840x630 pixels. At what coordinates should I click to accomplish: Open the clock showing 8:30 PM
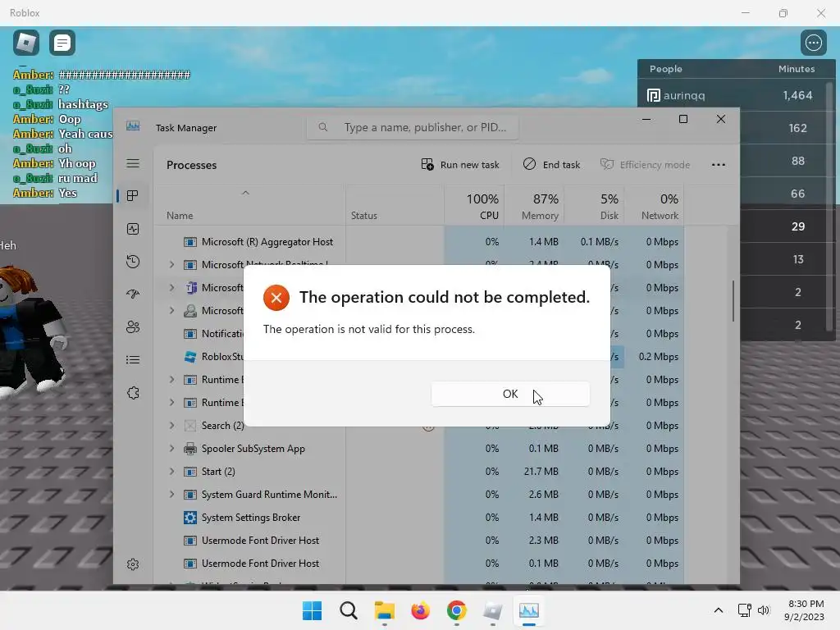804,610
